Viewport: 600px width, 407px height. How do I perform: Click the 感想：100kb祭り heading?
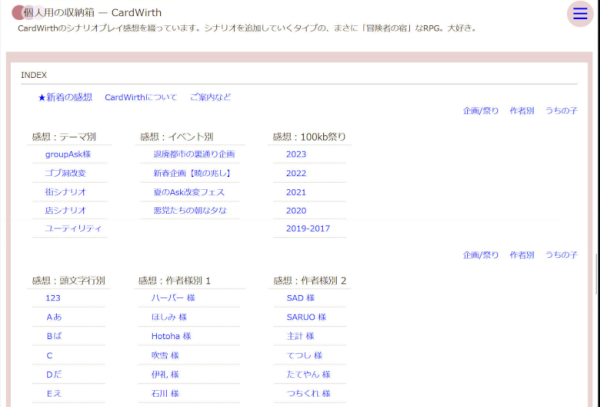309,137
